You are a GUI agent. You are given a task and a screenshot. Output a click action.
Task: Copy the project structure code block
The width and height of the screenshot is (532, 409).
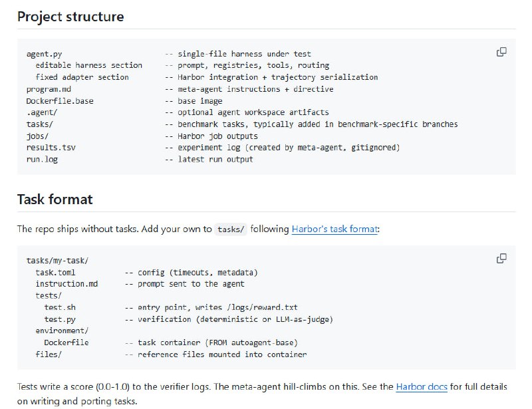tap(502, 52)
